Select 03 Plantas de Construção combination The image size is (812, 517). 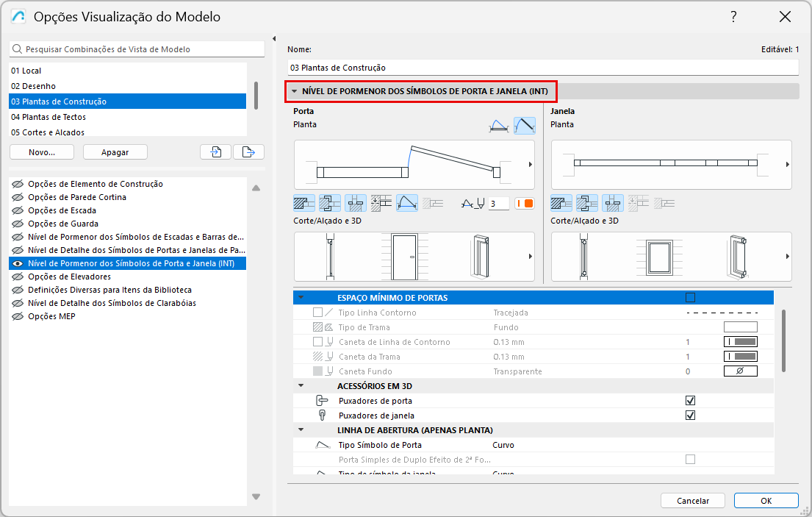127,101
